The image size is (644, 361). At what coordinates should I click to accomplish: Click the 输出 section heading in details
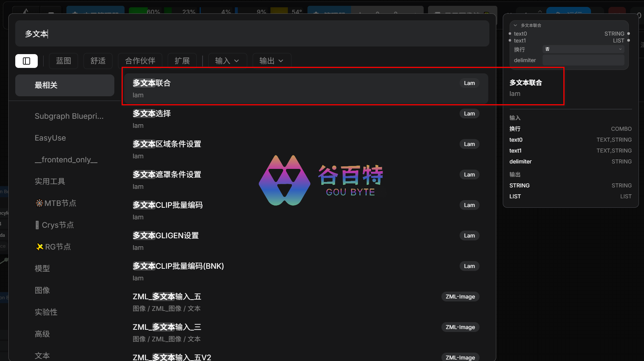(x=515, y=174)
